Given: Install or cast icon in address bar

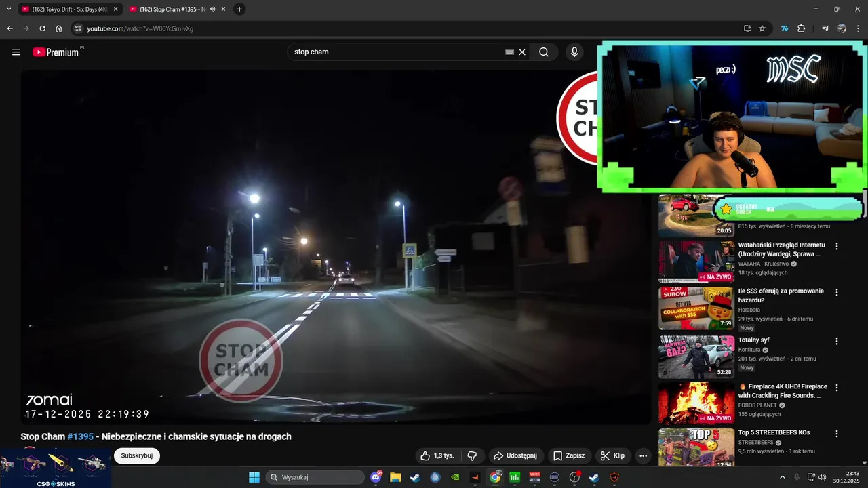Looking at the screenshot, I should (x=747, y=28).
